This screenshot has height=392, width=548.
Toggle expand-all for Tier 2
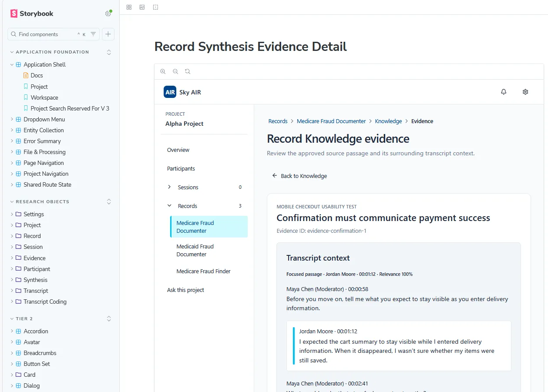coord(109,318)
